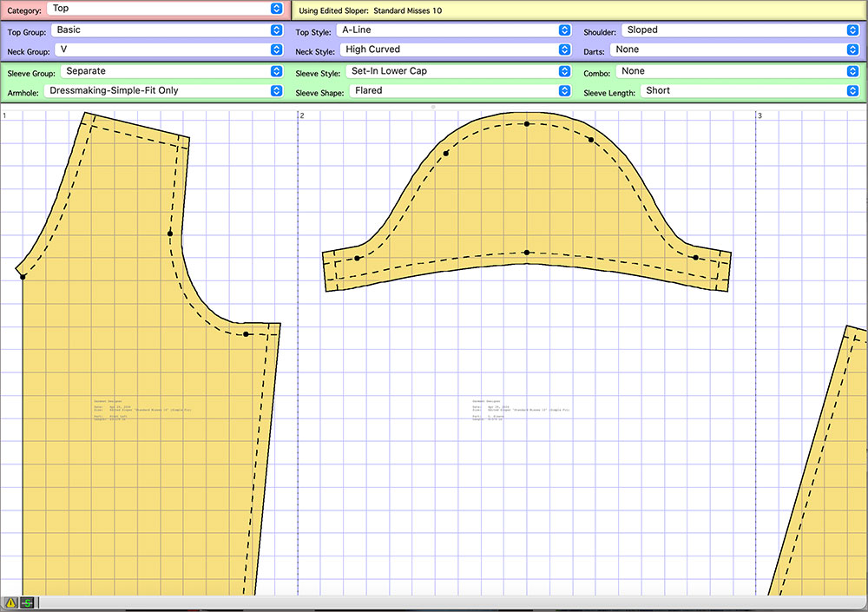The width and height of the screenshot is (868, 612).
Task: Open the Shoulder dropdown showing Sloped
Action: coord(740,30)
